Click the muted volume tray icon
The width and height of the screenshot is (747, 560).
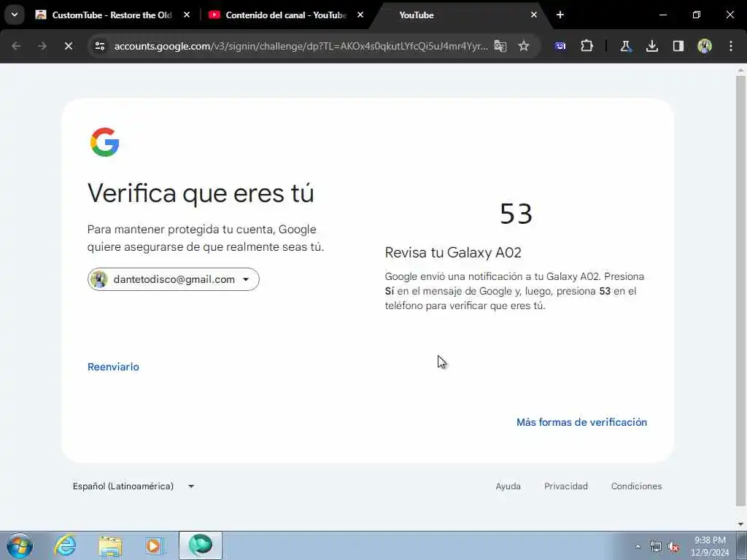coord(673,547)
